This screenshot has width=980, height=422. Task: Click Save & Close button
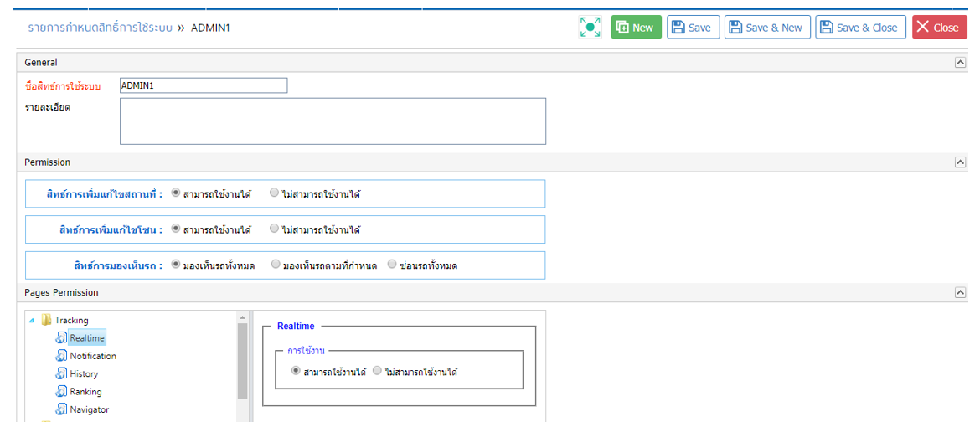point(860,28)
